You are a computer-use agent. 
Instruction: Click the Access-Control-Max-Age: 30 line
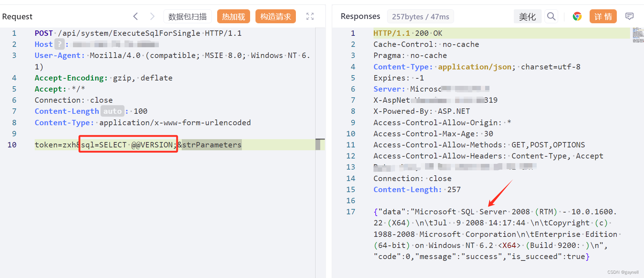point(433,134)
